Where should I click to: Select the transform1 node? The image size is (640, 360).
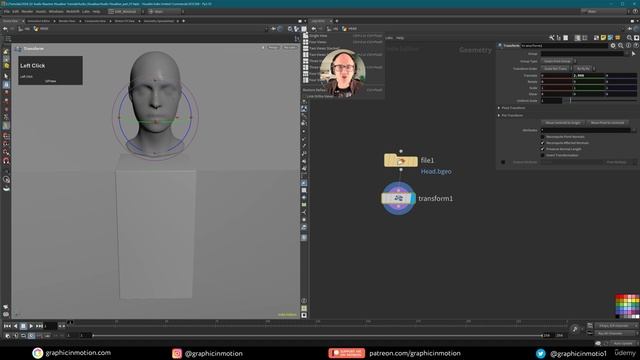398,198
